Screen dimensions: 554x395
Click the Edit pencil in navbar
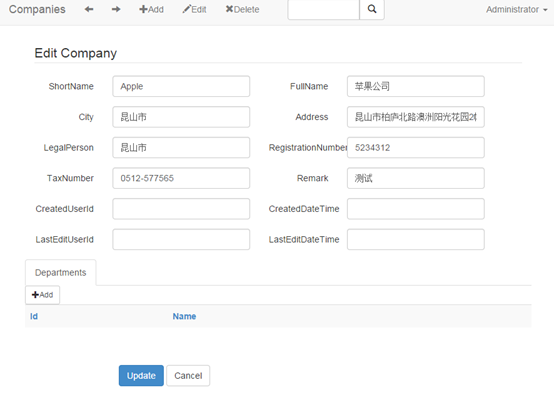click(194, 9)
